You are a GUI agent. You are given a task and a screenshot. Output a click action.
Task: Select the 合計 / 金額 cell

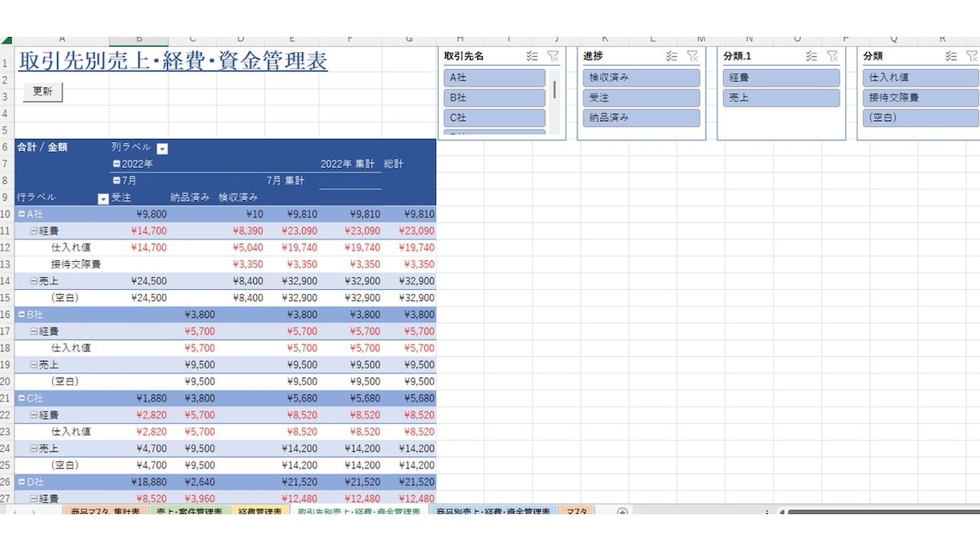(62, 148)
